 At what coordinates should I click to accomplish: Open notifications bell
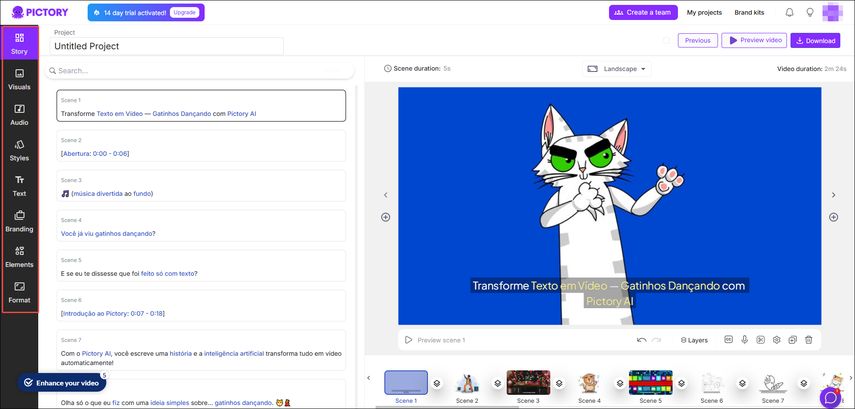coord(789,12)
